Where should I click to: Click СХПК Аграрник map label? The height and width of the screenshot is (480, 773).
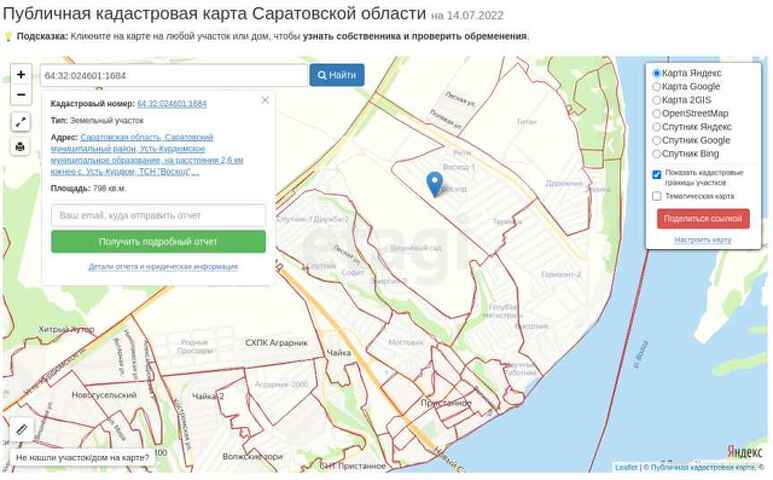coord(276,343)
